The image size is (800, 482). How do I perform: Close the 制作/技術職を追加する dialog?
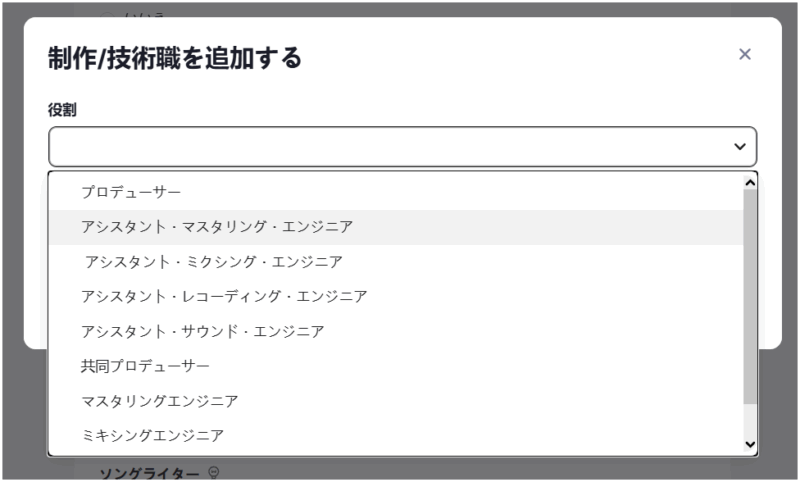[744, 54]
